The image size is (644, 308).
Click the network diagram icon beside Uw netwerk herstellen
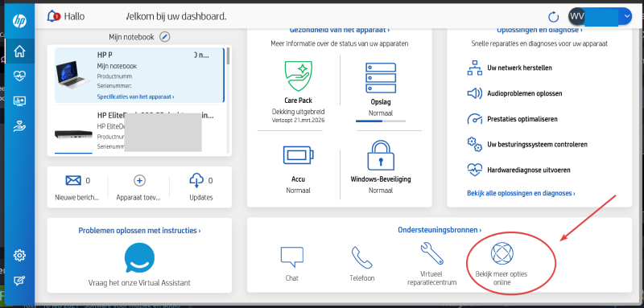[x=475, y=68]
